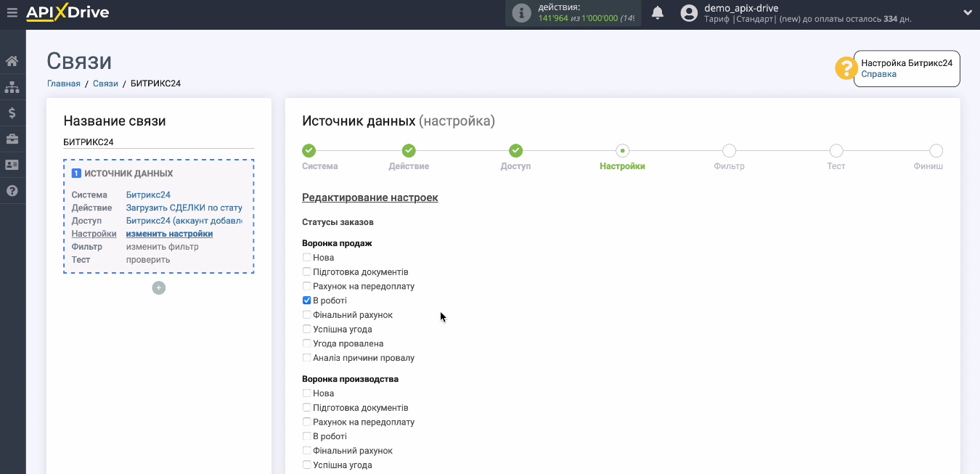
Task: Expand the account dropdown chevron
Action: point(967,13)
